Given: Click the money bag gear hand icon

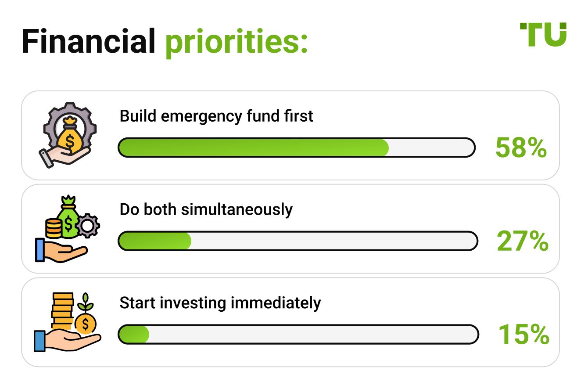Looking at the screenshot, I should click(x=67, y=135).
